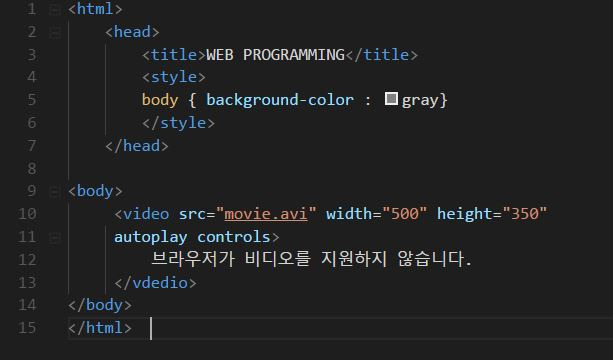Click the word 않습니다 on line 12
Image resolution: width=613 pixels, height=360 pixels.
pos(431,259)
